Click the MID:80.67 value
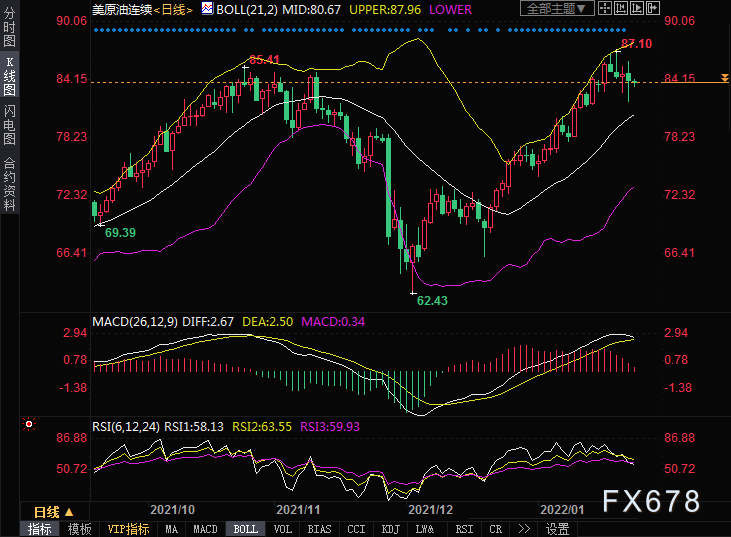 tap(311, 10)
